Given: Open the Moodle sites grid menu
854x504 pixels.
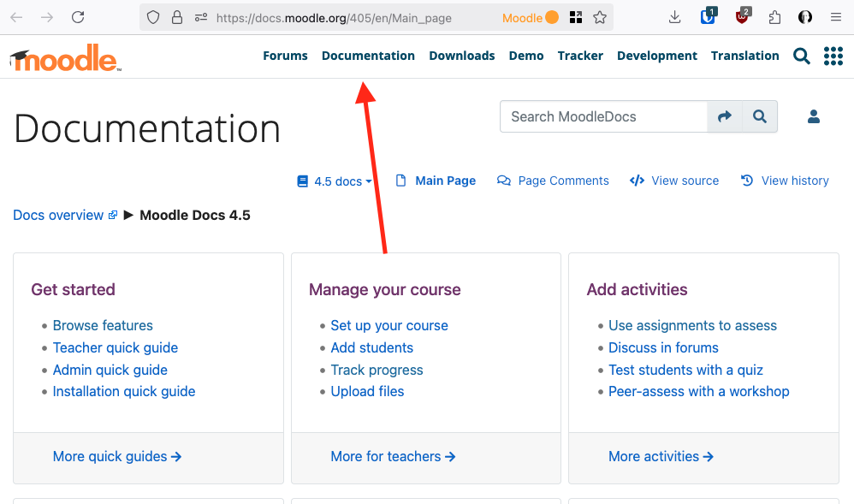Looking at the screenshot, I should pos(833,56).
